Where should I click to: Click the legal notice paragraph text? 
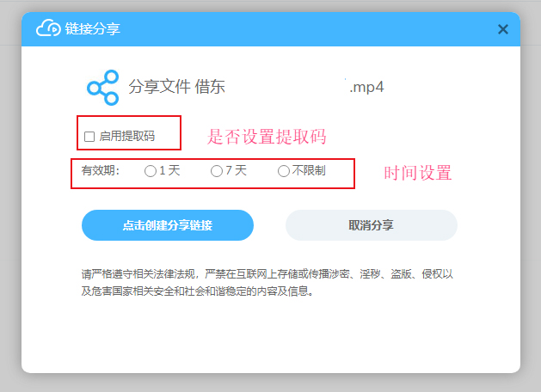(267, 283)
